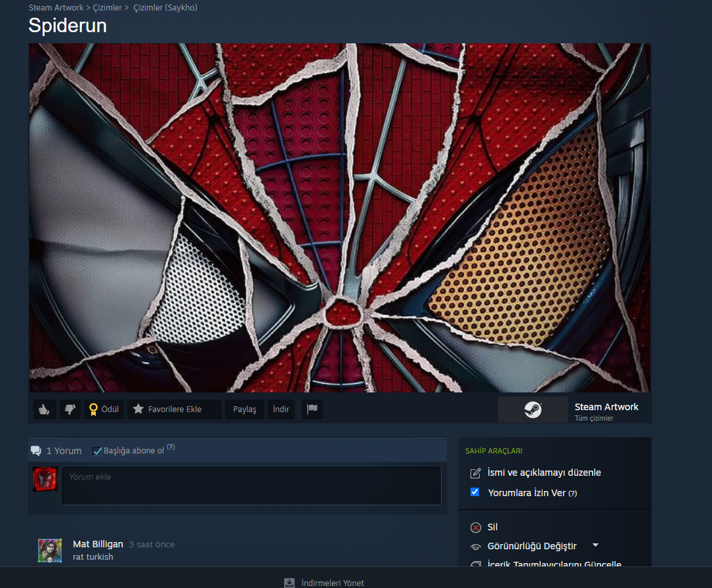Screen dimensions: 712x588
Task: Click the Spiderun page title
Action: tap(68, 26)
